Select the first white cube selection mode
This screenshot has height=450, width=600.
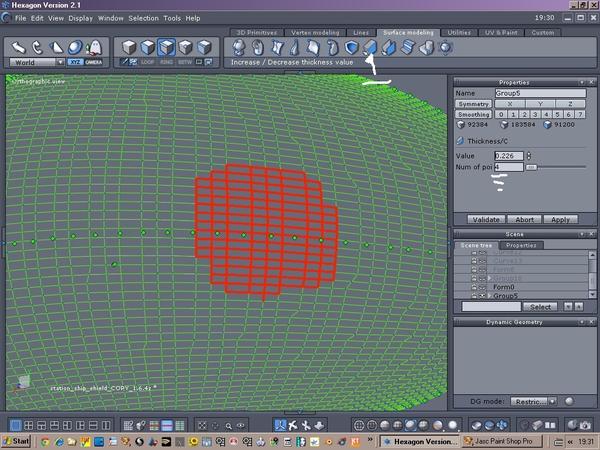tap(129, 47)
